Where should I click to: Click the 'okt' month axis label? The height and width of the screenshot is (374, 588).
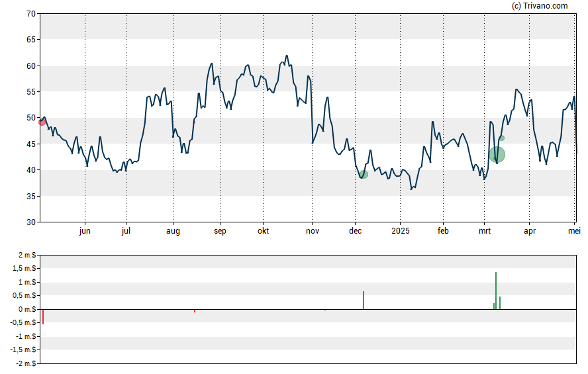click(x=264, y=231)
